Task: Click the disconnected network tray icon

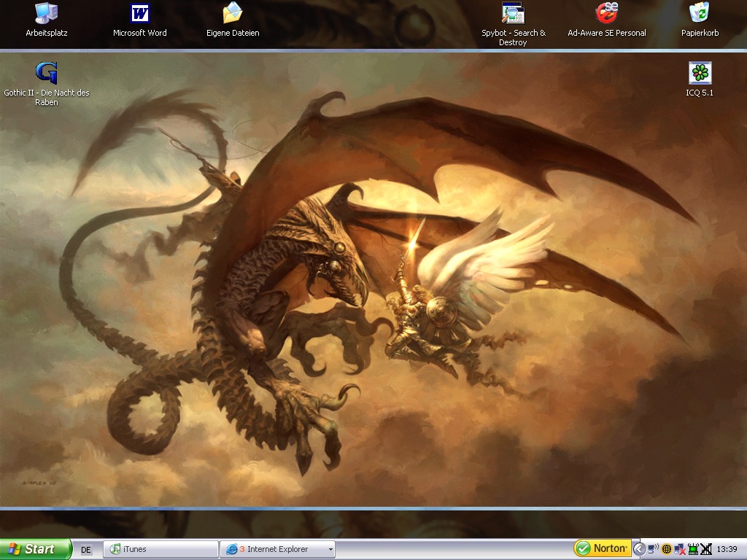Action: coord(679,549)
